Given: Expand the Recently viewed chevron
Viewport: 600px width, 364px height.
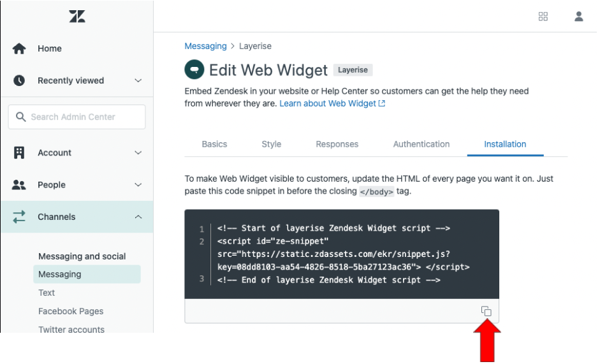Looking at the screenshot, I should point(138,80).
